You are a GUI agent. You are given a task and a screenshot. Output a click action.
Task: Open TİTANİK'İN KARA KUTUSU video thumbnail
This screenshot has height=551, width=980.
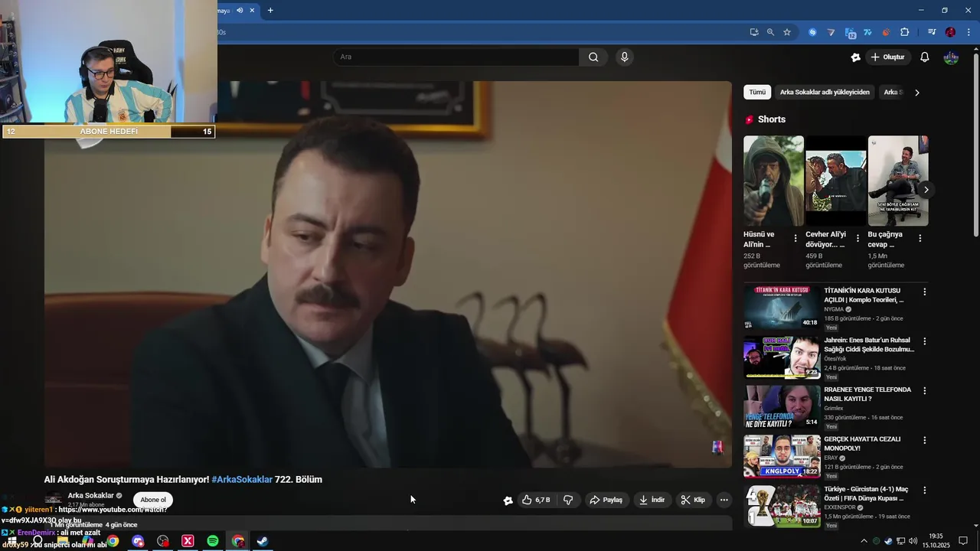pos(782,307)
